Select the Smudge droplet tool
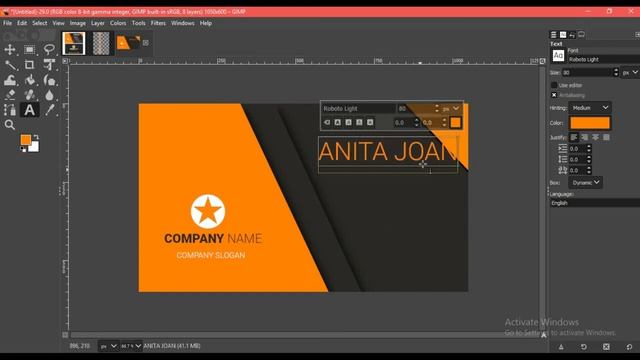The height and width of the screenshot is (360, 640). tap(49, 95)
